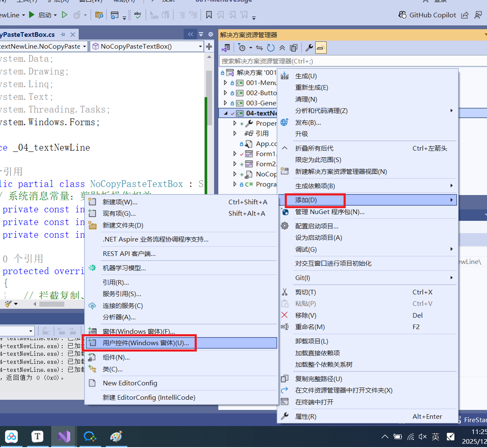Click Solution Explorer search field
Screen dimensions: 487x448
tap(353, 61)
